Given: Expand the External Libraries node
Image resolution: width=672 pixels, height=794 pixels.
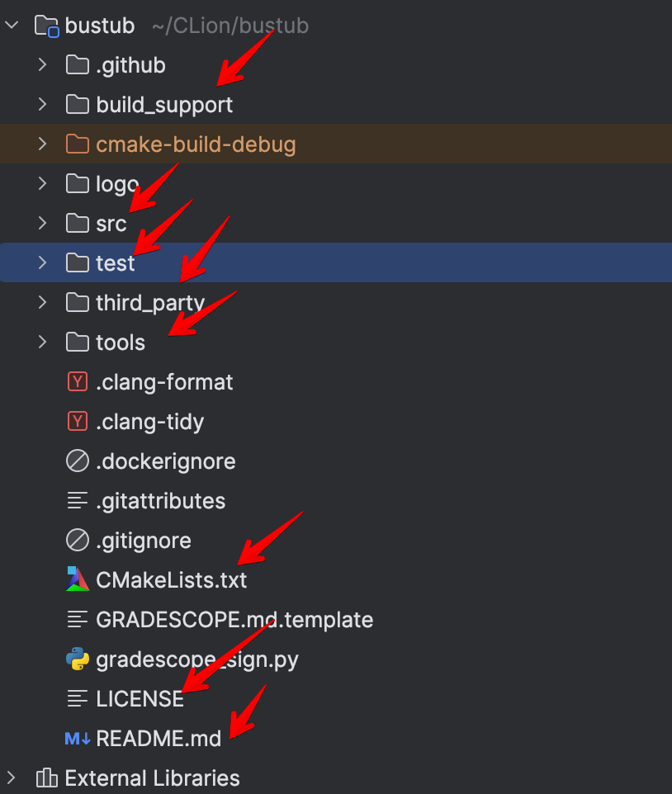Looking at the screenshot, I should click(x=12, y=777).
